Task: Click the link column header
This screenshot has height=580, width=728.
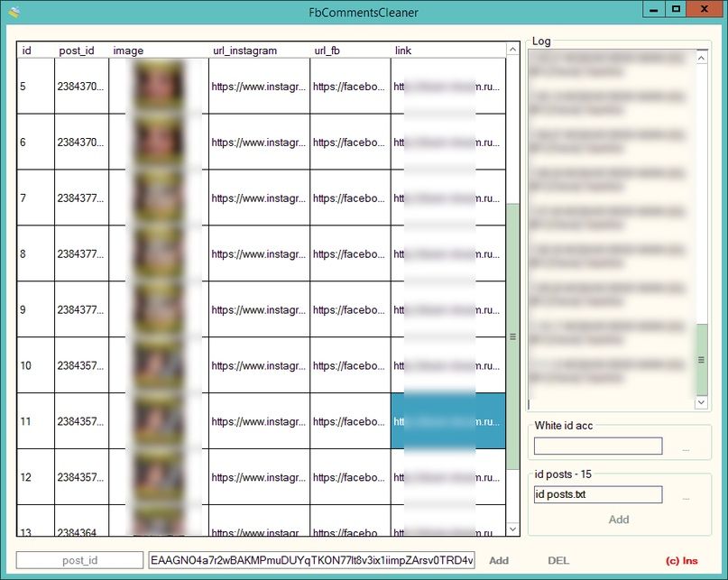Action: tap(448, 51)
